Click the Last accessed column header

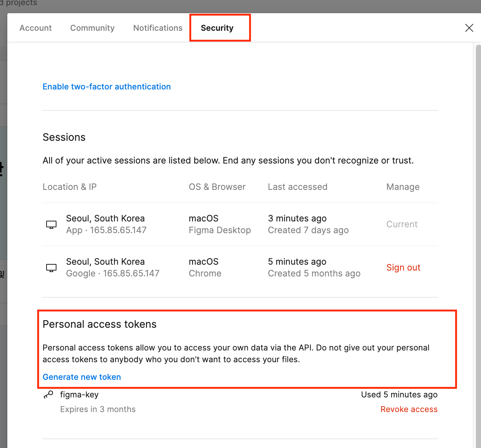click(x=297, y=187)
